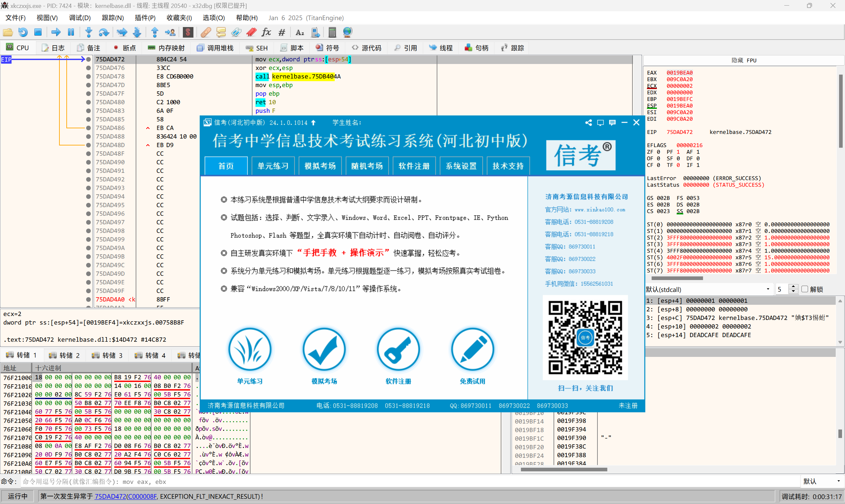Viewport: 845px width, 504px height.
Task: Open the 插件(P) menu
Action: (x=145, y=18)
